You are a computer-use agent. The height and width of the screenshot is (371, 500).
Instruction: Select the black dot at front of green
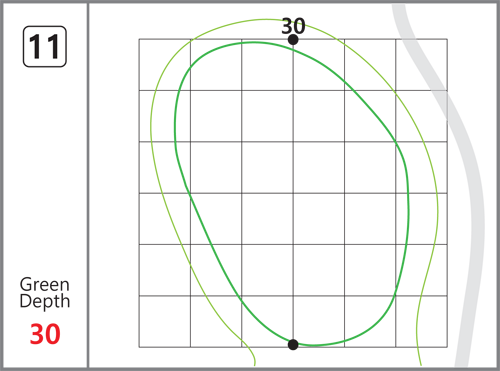point(293,345)
